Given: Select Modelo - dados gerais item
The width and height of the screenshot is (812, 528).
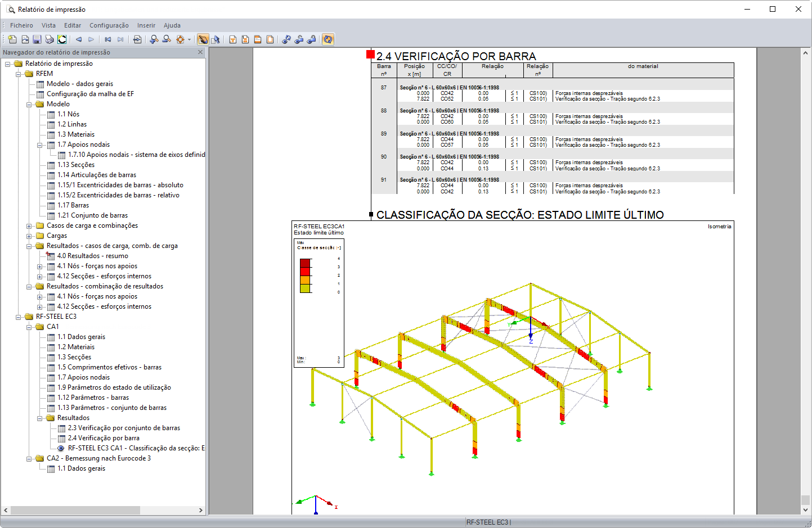Looking at the screenshot, I should pos(80,84).
